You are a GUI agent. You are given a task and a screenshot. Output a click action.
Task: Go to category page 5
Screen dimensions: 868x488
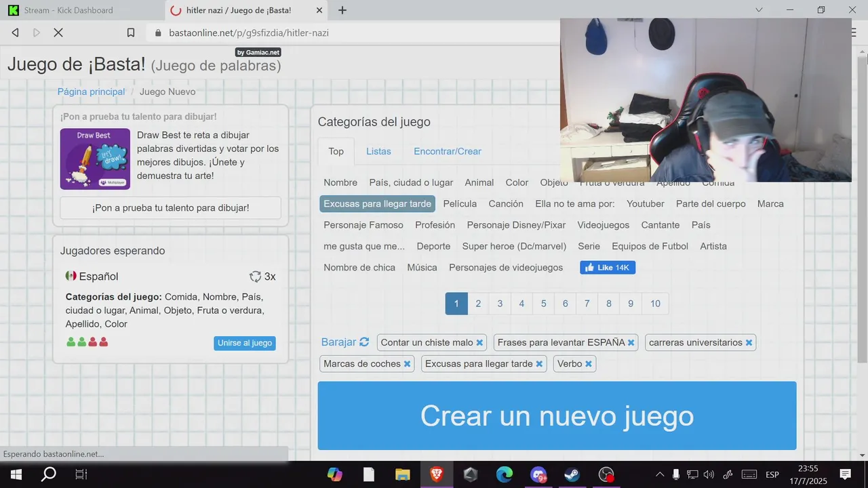(543, 304)
